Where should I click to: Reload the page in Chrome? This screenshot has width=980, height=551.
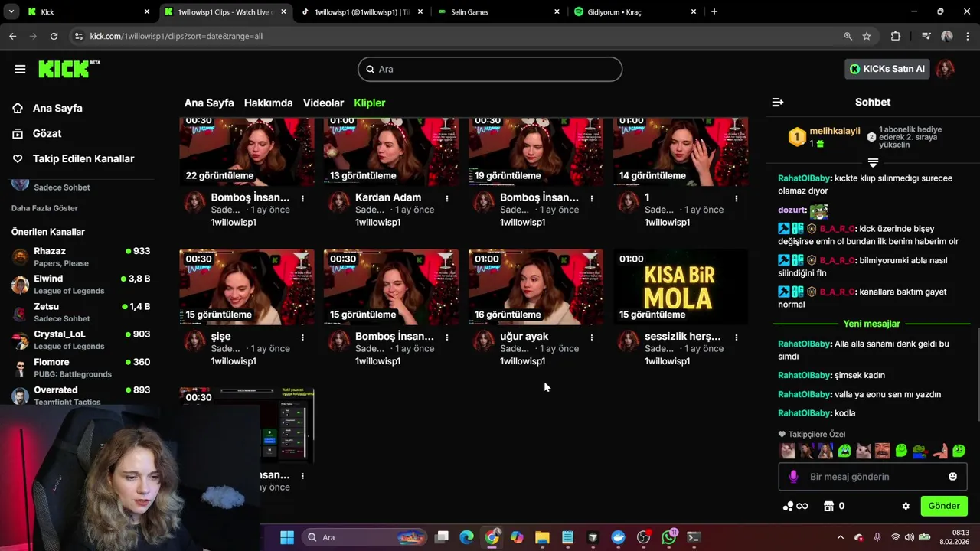[x=54, y=36]
